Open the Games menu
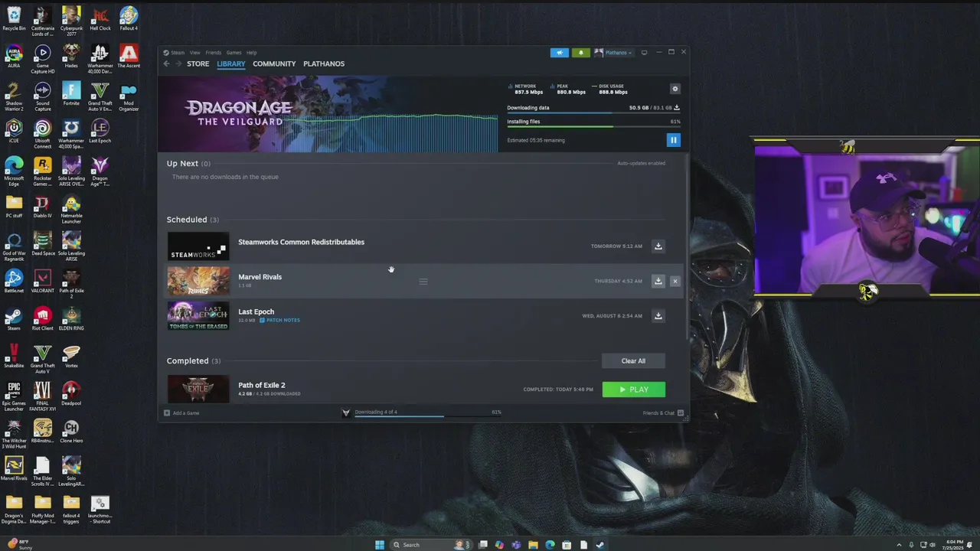 click(x=234, y=53)
